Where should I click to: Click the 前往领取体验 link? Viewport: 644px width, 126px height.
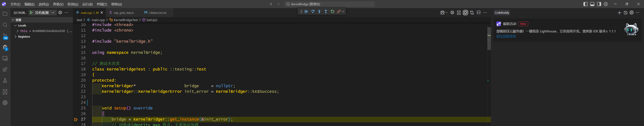pyautogui.click(x=506, y=36)
